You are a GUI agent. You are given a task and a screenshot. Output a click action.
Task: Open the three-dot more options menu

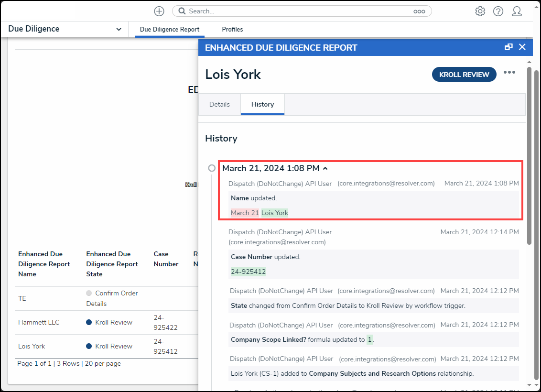pyautogui.click(x=509, y=73)
